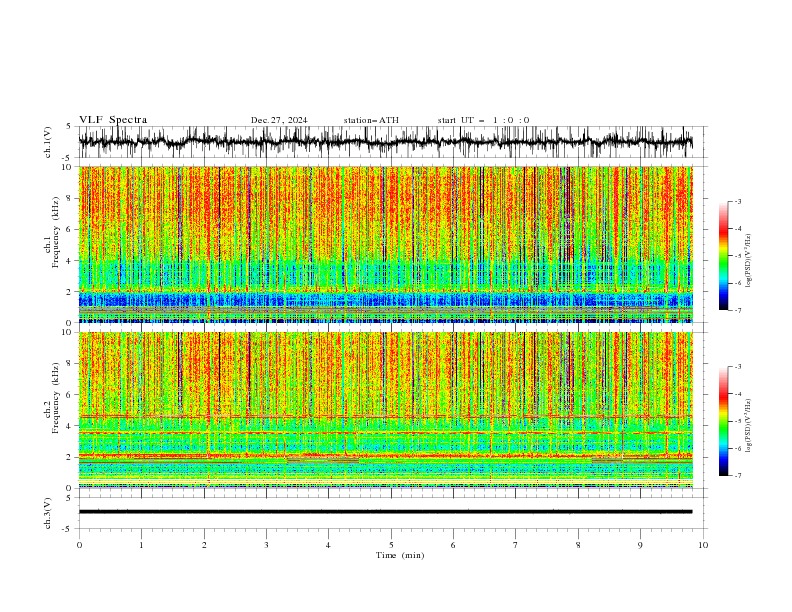Click the upper log(PSD) colorbar label
792x612 pixels.
click(749, 261)
